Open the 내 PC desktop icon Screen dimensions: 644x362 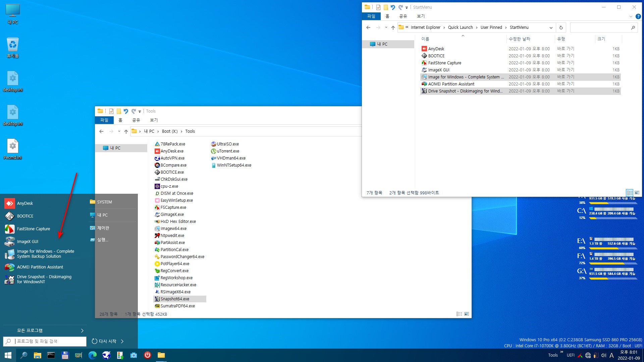(x=13, y=14)
